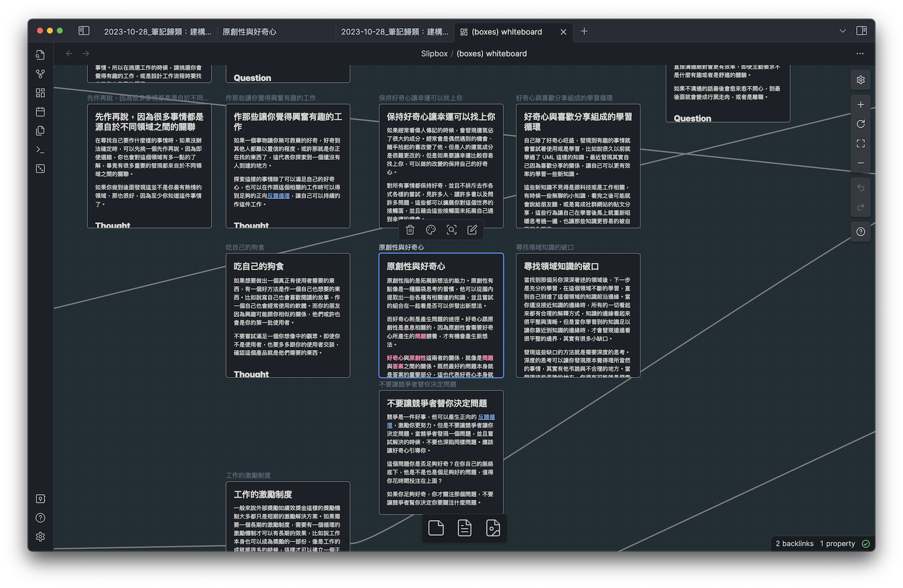Delete the selected card with trash icon
This screenshot has height=588, width=903.
point(410,230)
